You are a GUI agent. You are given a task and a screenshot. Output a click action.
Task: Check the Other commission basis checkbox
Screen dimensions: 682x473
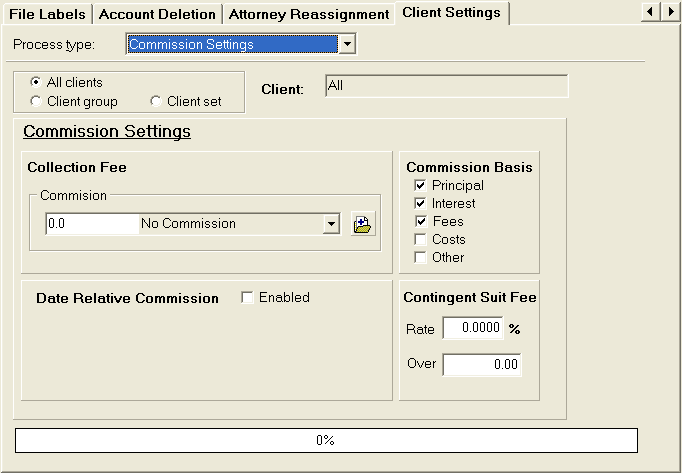[x=420, y=258]
